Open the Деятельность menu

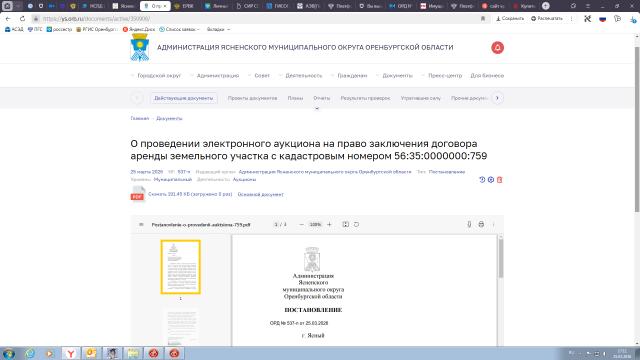[x=304, y=76]
